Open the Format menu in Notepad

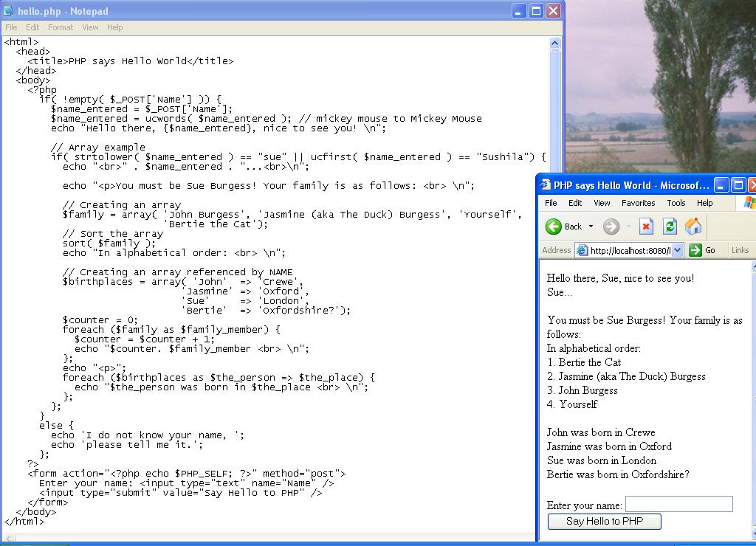pyautogui.click(x=61, y=27)
